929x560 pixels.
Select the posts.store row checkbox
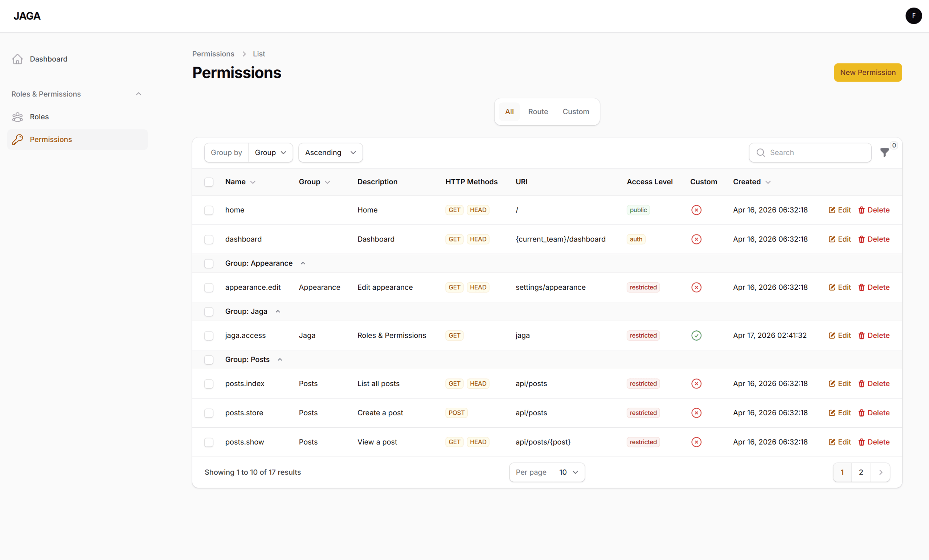click(209, 413)
